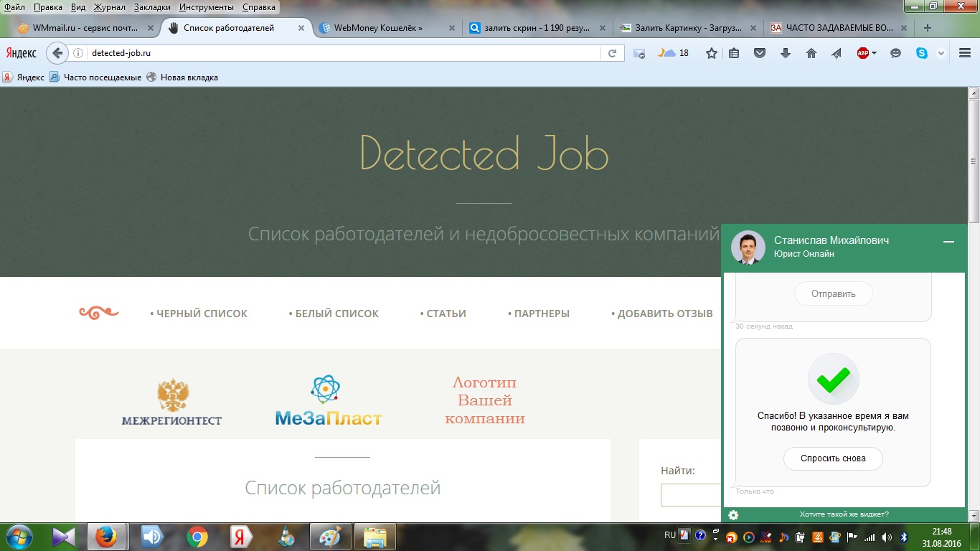Open the chat smiley bubble icon
Screen dimensions: 980x551
click(x=895, y=53)
